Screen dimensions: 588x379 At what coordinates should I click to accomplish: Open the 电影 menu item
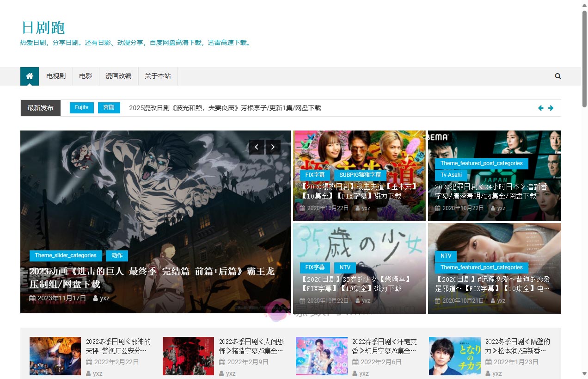click(x=86, y=76)
